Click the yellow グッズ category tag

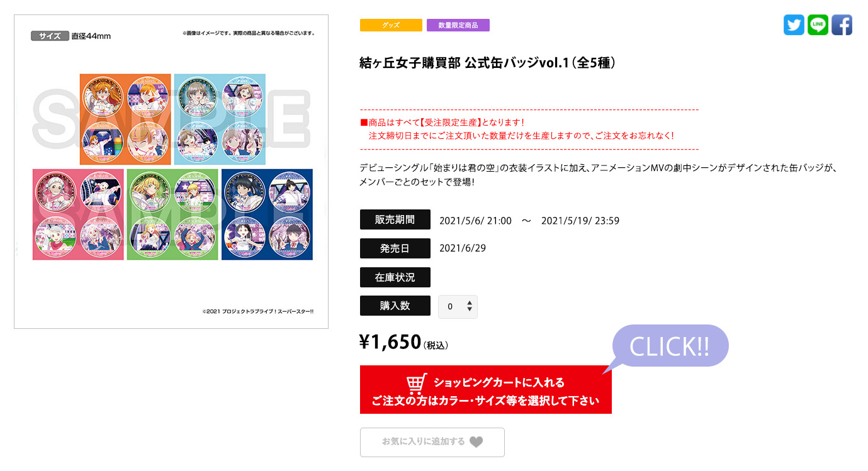click(391, 25)
